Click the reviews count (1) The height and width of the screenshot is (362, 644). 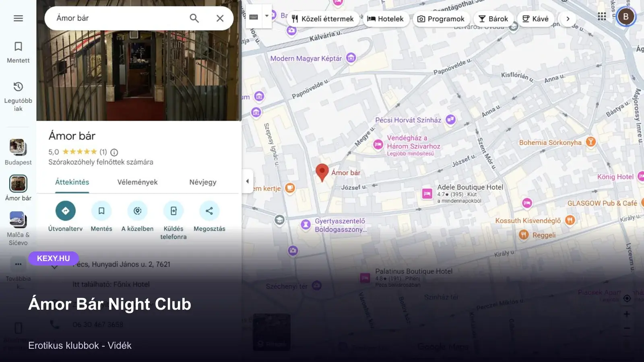point(103,152)
